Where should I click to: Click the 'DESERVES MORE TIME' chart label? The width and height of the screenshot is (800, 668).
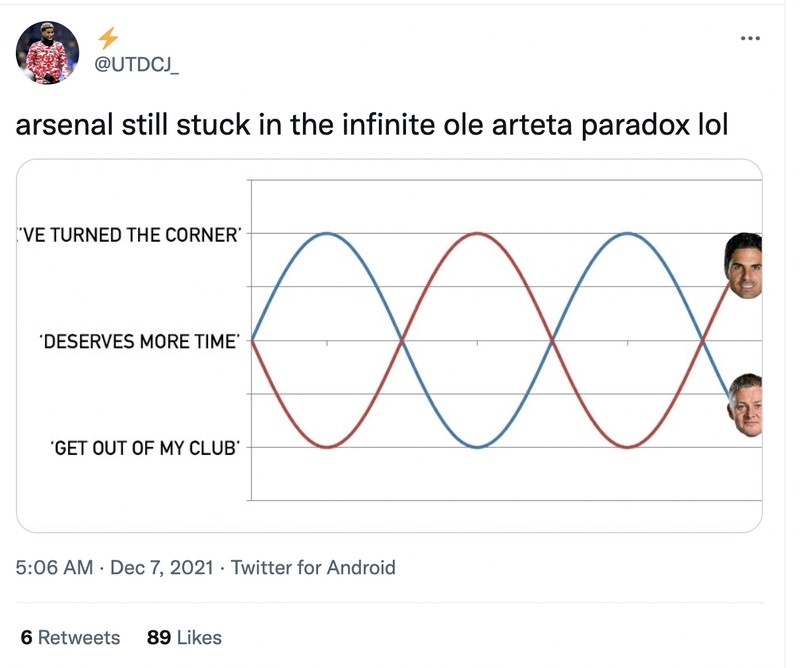[x=139, y=341]
